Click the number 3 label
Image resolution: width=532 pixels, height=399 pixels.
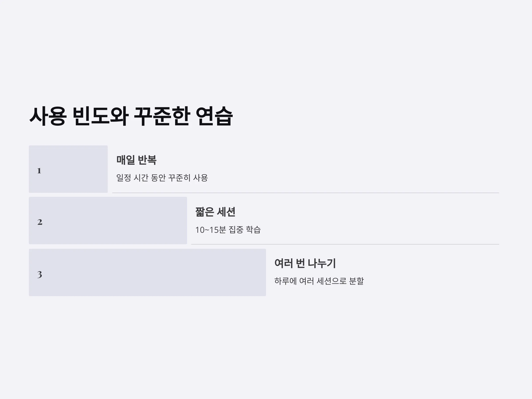[40, 274]
